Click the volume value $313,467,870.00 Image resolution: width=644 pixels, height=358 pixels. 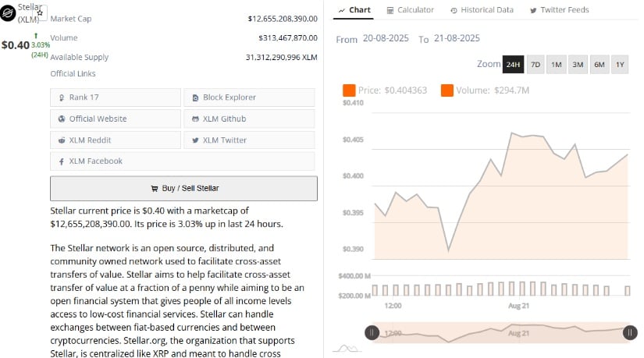tap(288, 37)
